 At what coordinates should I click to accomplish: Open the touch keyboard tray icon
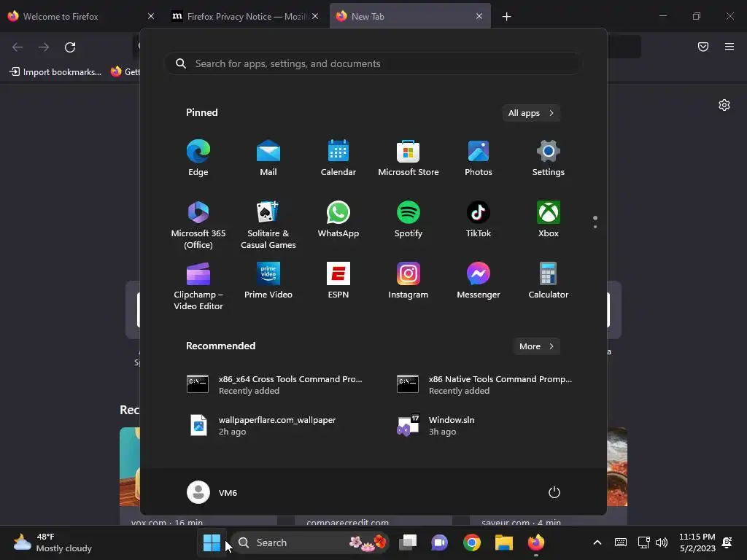[x=621, y=542]
